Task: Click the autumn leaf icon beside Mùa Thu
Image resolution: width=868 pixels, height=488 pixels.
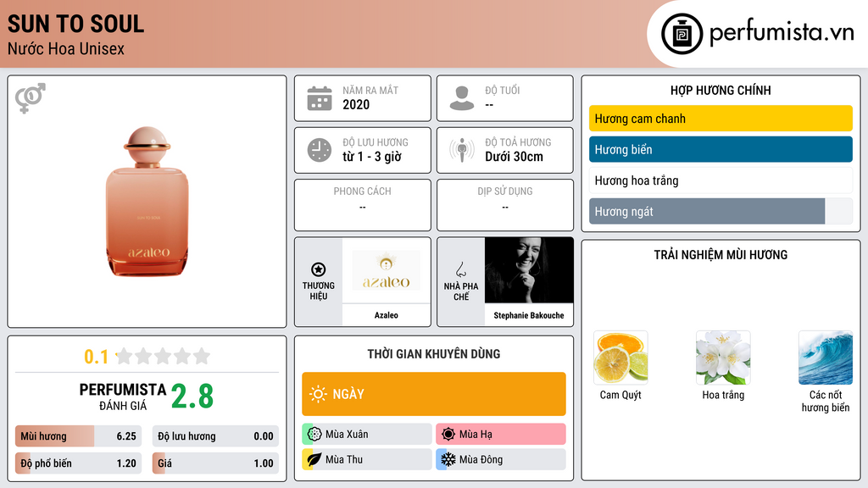Action: (314, 459)
